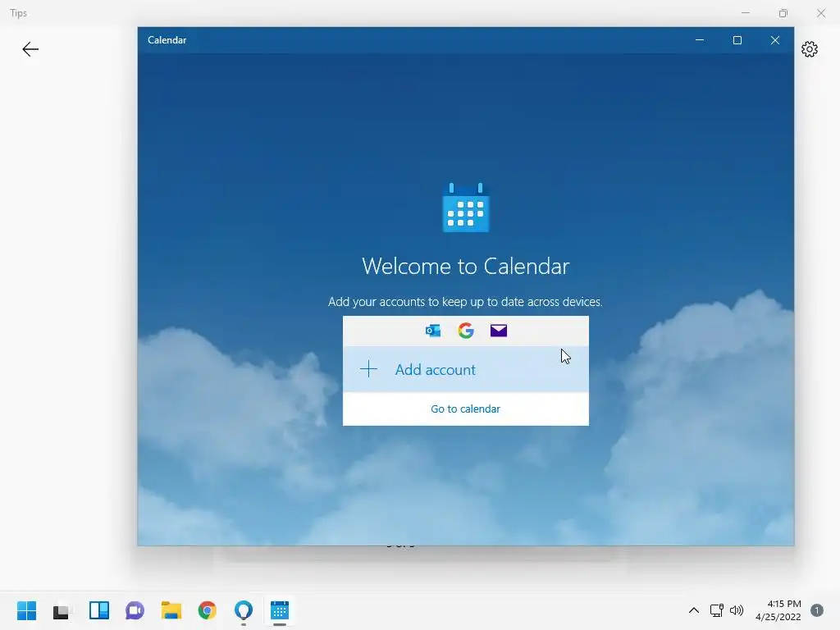Open Widgets panel from taskbar
This screenshot has width=840, height=630.
pyautogui.click(x=98, y=610)
